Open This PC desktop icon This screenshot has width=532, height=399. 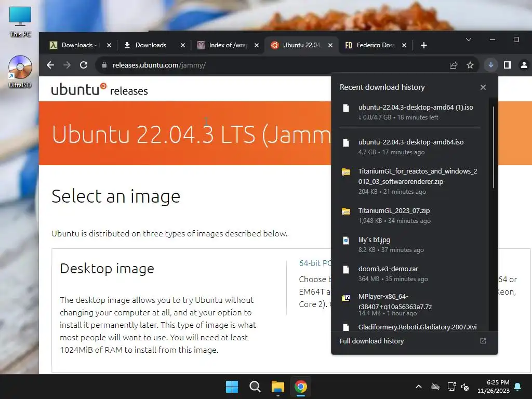click(x=20, y=22)
